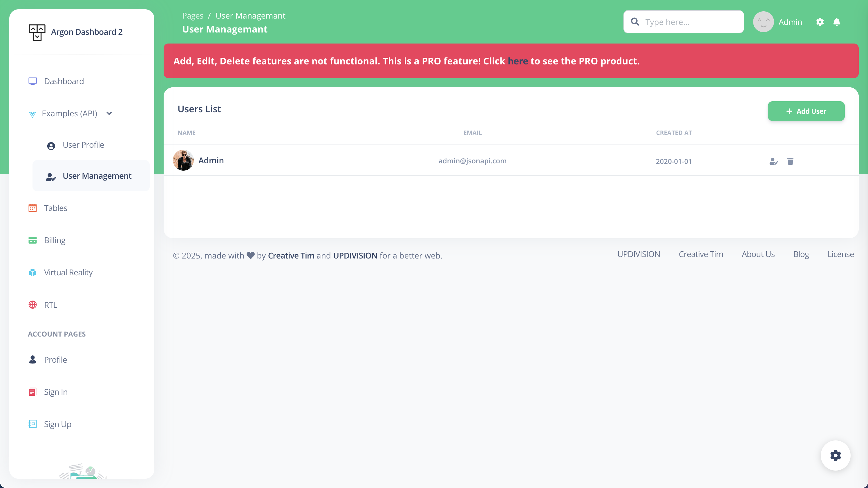Open notifications bell in top bar
868x488 pixels.
[x=837, y=22]
